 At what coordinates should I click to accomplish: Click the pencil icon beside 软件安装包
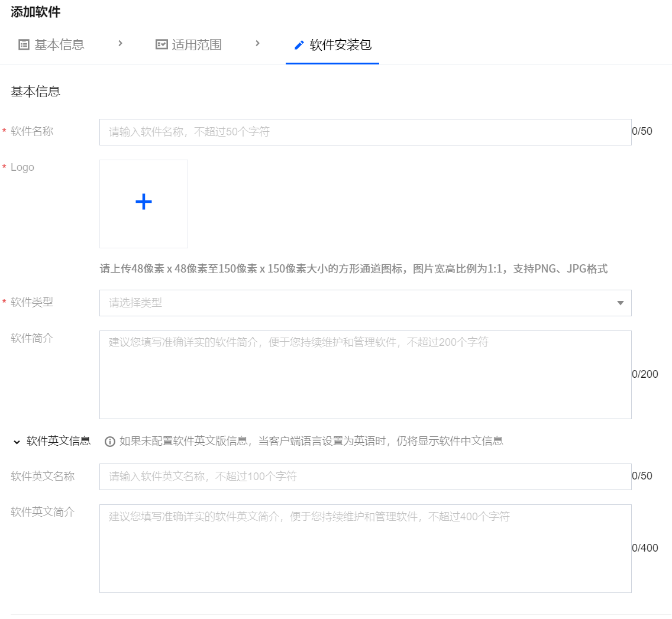tap(299, 45)
